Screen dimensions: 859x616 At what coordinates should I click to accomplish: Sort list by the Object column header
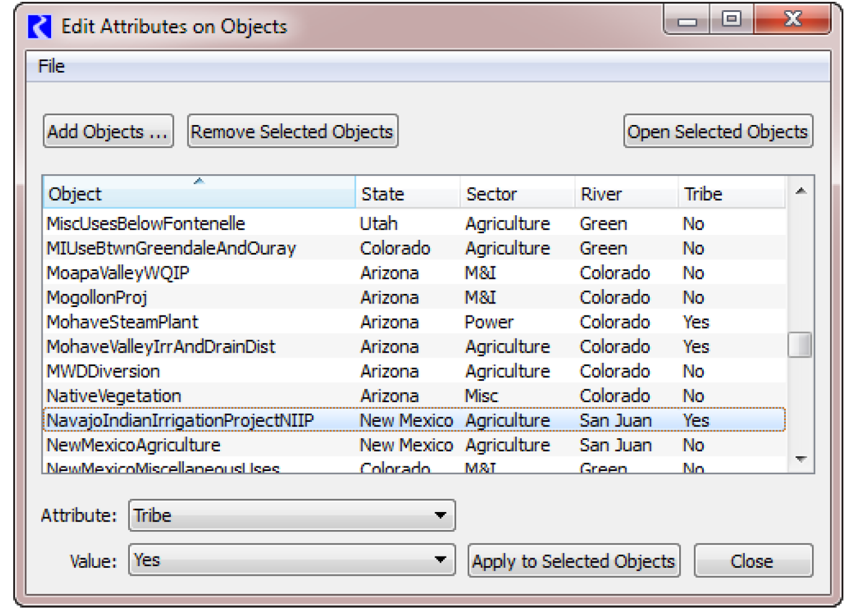point(198,194)
